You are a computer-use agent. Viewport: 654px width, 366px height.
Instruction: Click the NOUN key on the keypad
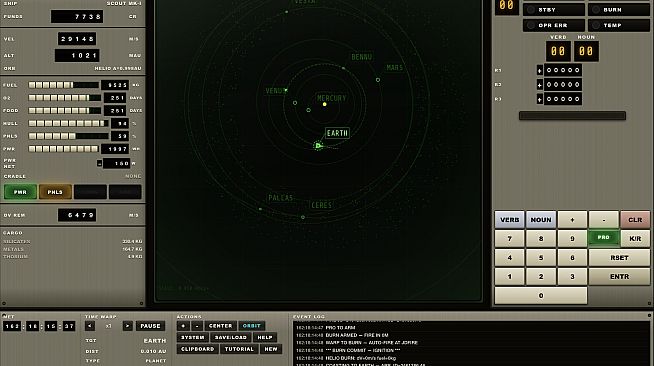pyautogui.click(x=541, y=220)
